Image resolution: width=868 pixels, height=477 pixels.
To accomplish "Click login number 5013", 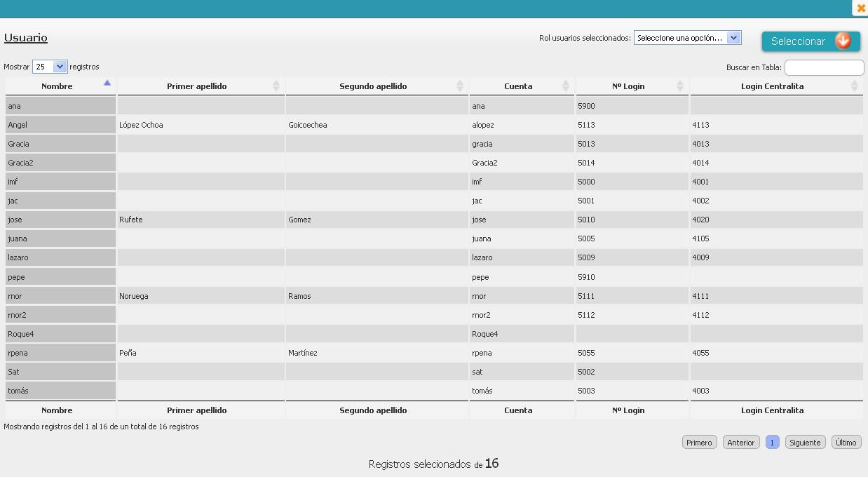I will 632,144.
